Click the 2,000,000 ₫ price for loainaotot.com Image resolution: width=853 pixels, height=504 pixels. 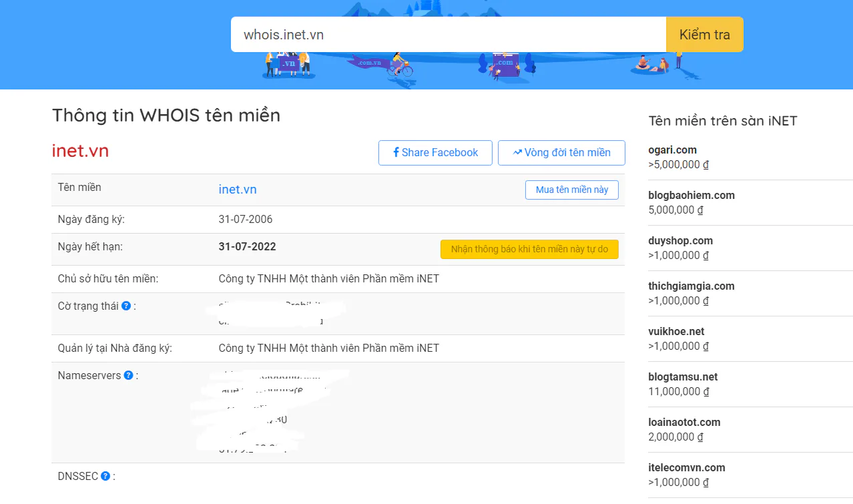click(675, 437)
